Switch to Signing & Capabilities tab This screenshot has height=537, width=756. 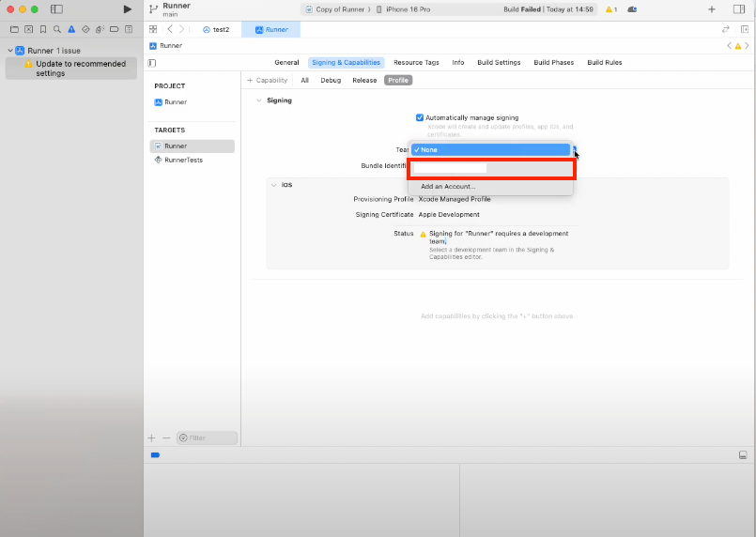click(347, 63)
